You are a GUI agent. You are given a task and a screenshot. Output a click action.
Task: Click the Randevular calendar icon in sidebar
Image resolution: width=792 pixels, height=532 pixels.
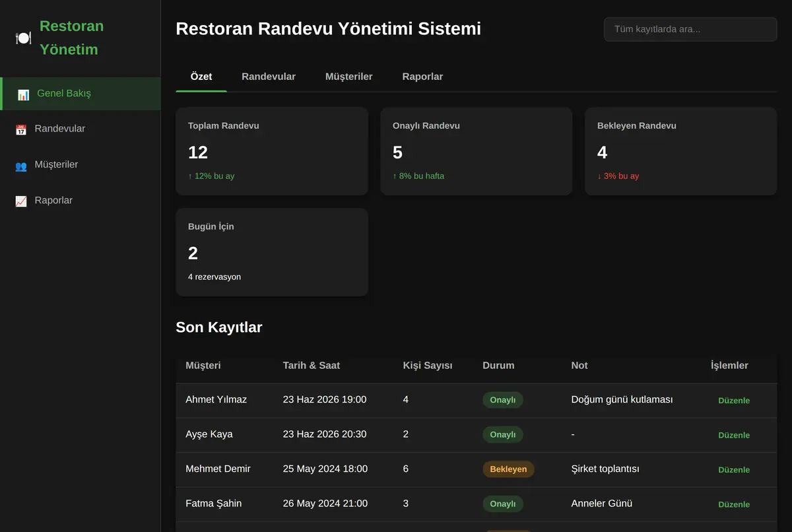pos(21,129)
